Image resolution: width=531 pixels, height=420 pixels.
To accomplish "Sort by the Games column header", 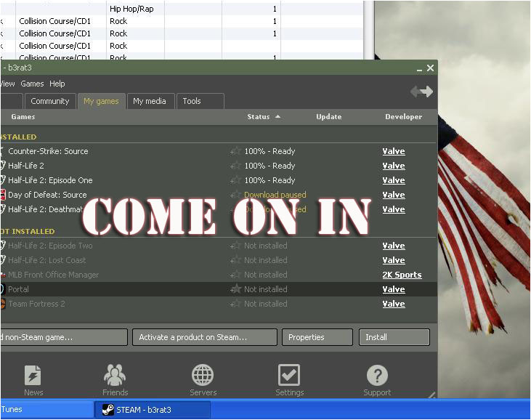I will pyautogui.click(x=23, y=116).
